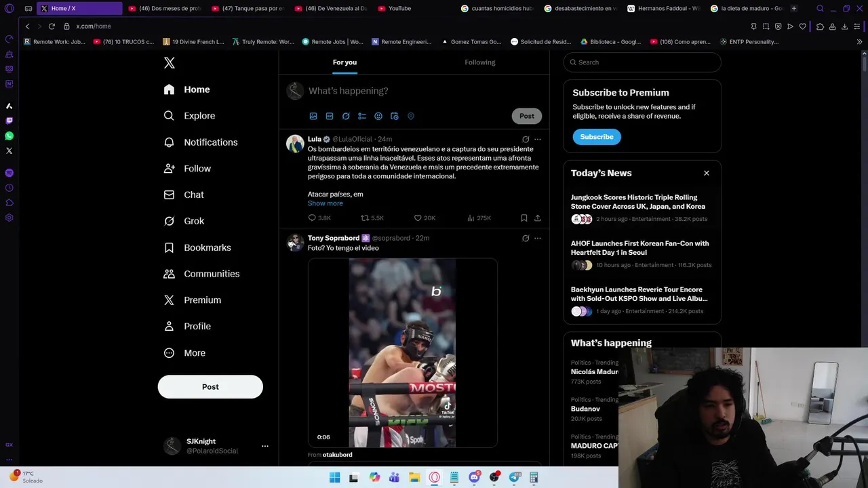This screenshot has width=868, height=488.
Task: Open the ENTP Personality bookmark
Action: point(749,42)
